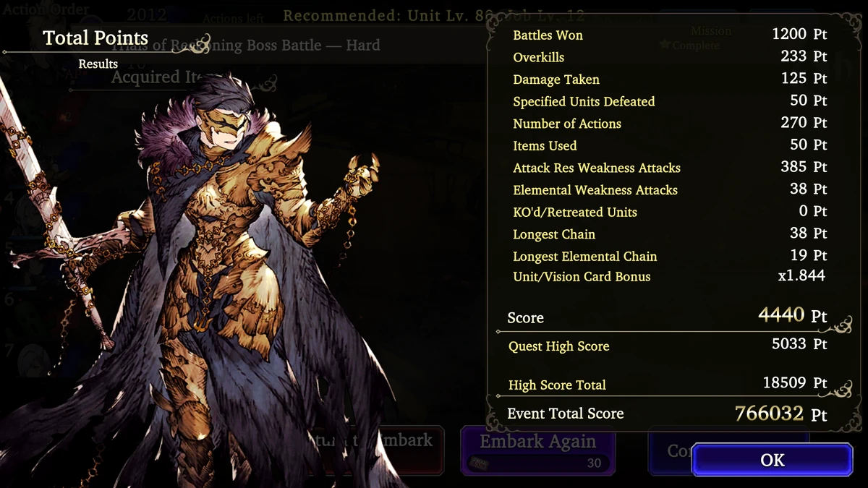Click the Total Points heading
Viewport: 868px width, 488px height.
pyautogui.click(x=95, y=38)
